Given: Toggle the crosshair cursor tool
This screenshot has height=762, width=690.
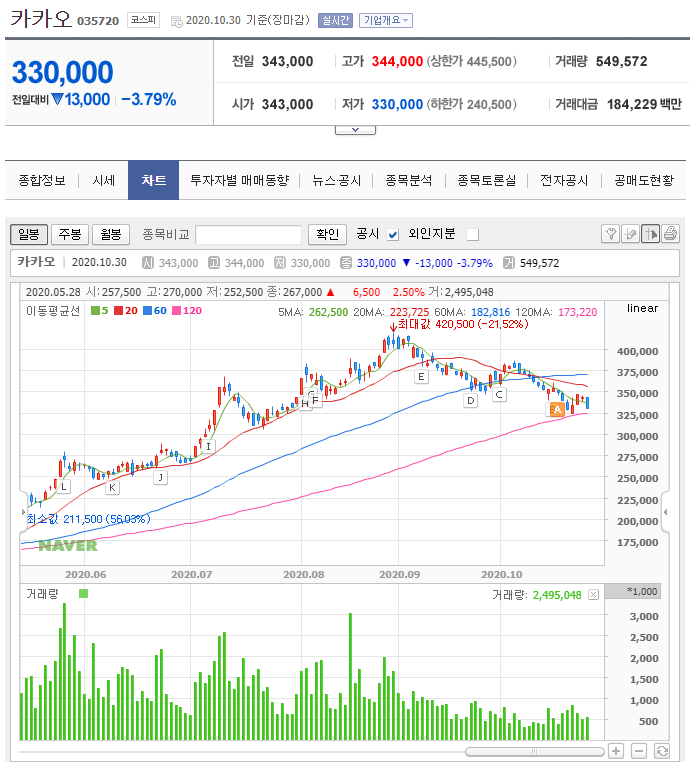Looking at the screenshot, I should tap(650, 234).
